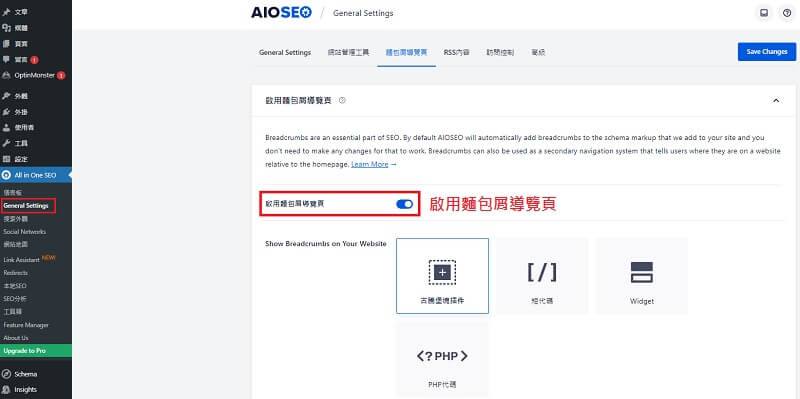
Task: Open the Posts (文章) pin icon menu
Action: click(6, 12)
